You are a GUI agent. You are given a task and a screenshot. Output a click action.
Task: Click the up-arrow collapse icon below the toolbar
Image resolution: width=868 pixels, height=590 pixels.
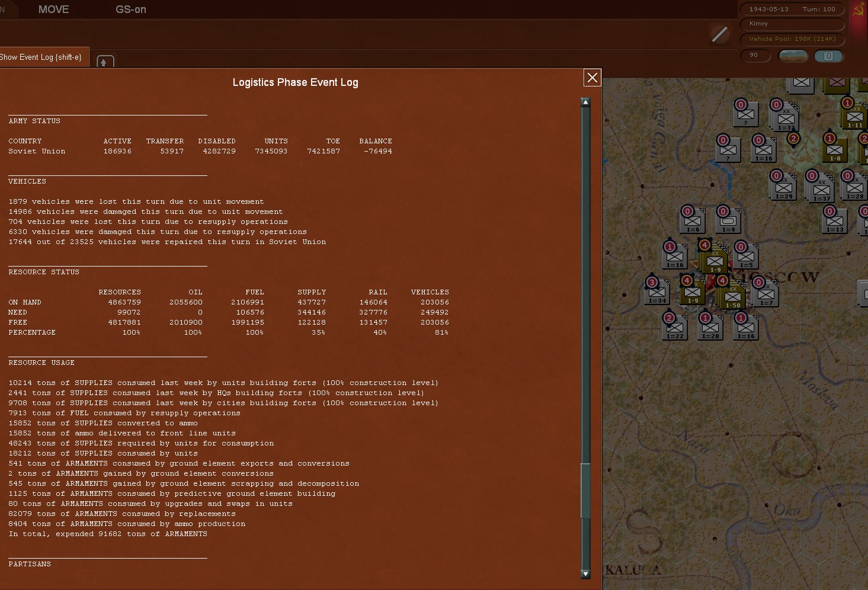[x=104, y=62]
